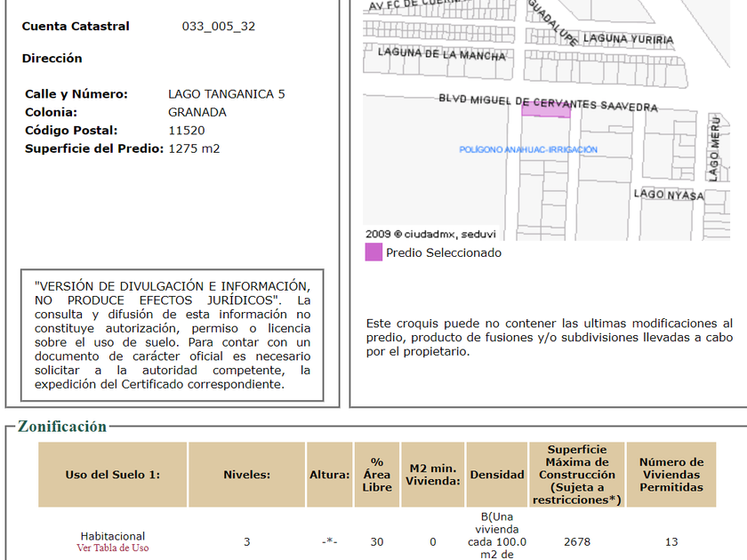Click Número de Viviendas Permitidas header
747x560 pixels.
click(671, 475)
